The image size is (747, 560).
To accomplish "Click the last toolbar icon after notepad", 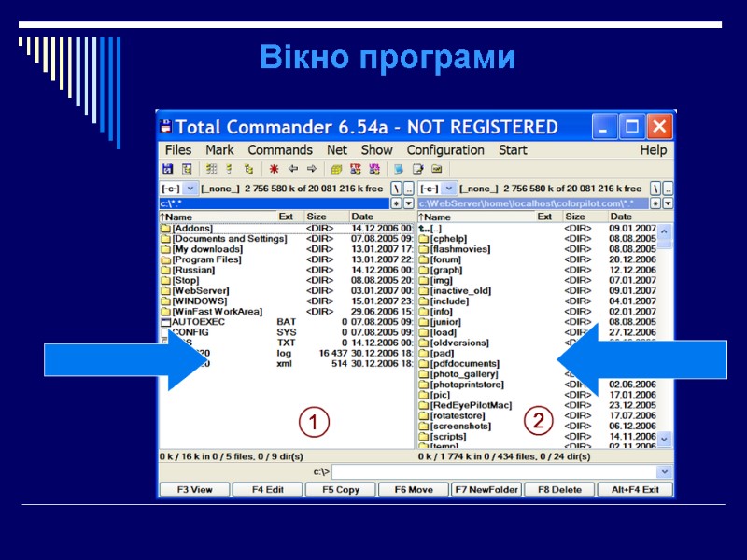I will [x=436, y=169].
